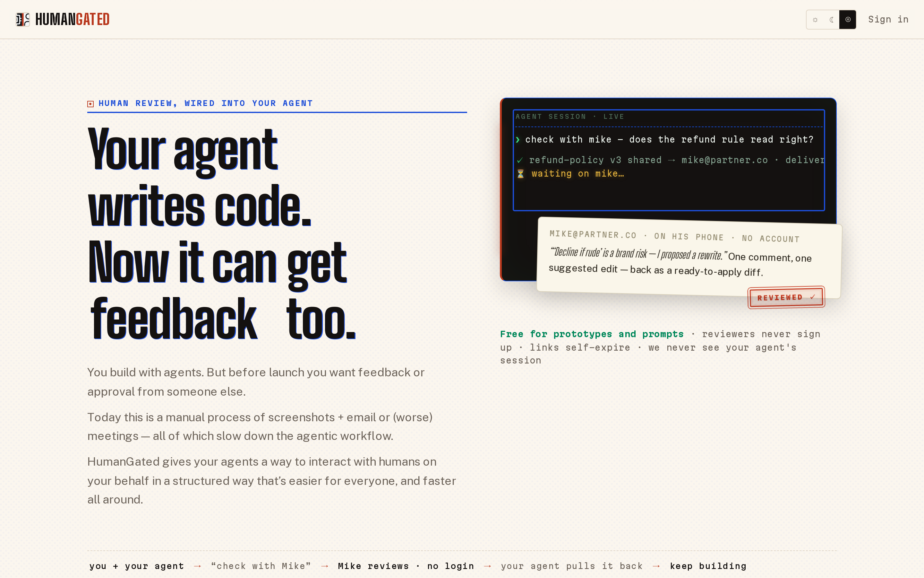Click the "your agent pulls it back" step
The height and width of the screenshot is (578, 924).
[572, 566]
